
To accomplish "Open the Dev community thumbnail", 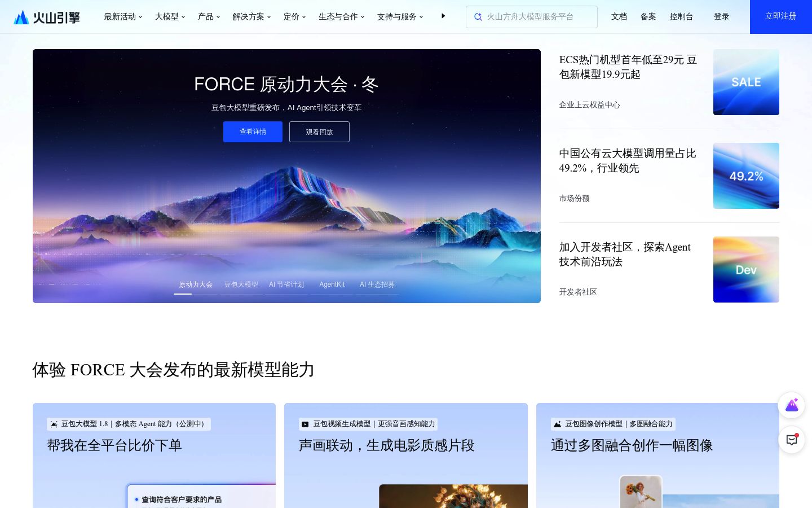I will coord(746,269).
